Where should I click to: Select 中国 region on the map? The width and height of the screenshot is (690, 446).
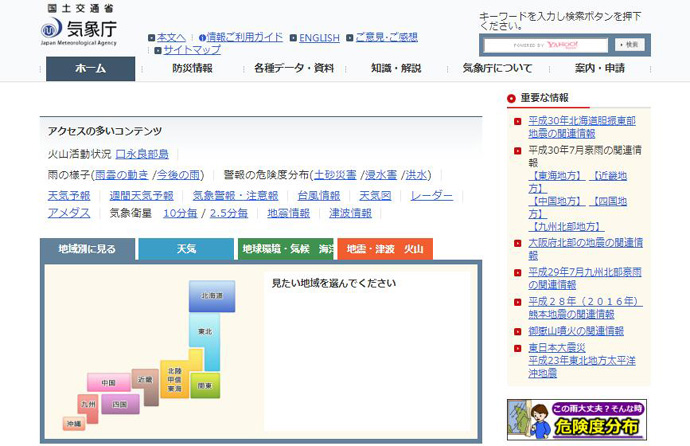(109, 383)
